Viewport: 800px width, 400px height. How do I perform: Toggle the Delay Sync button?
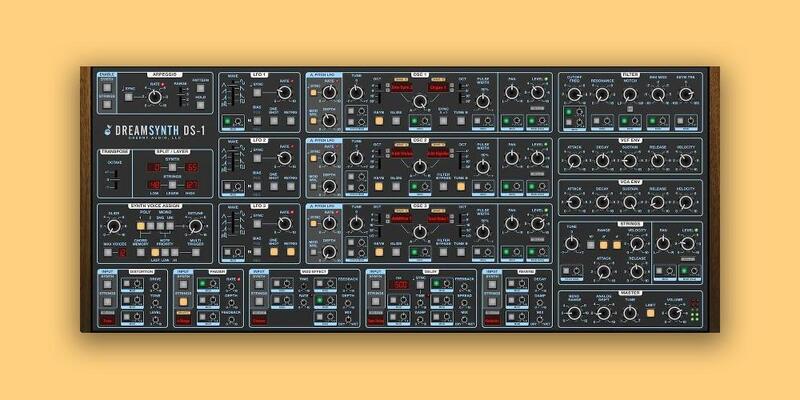[420, 285]
